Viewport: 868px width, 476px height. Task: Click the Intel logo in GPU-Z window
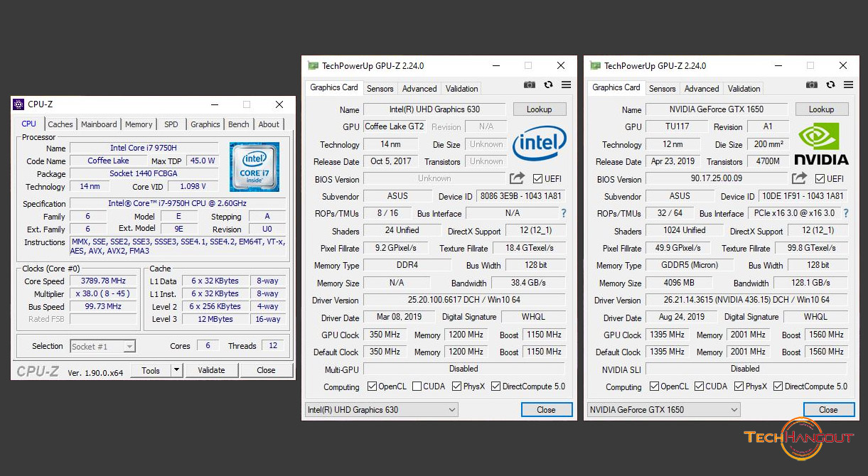click(x=540, y=143)
